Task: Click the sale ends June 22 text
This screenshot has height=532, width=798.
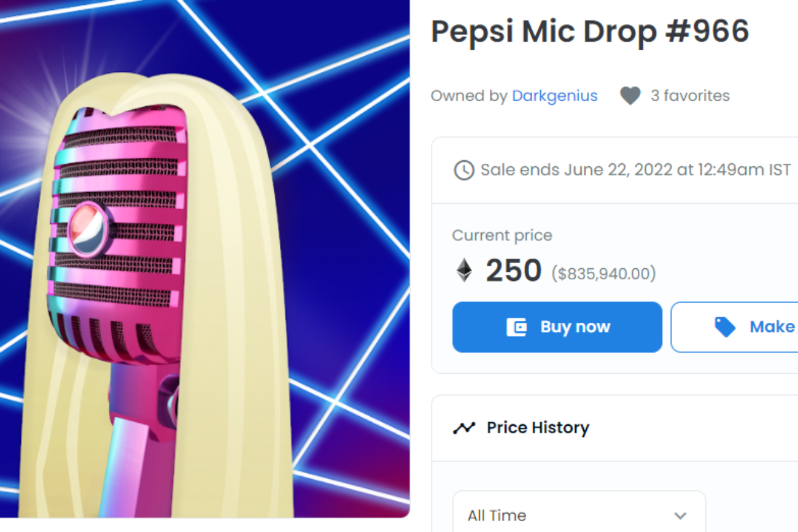Action: pos(635,170)
